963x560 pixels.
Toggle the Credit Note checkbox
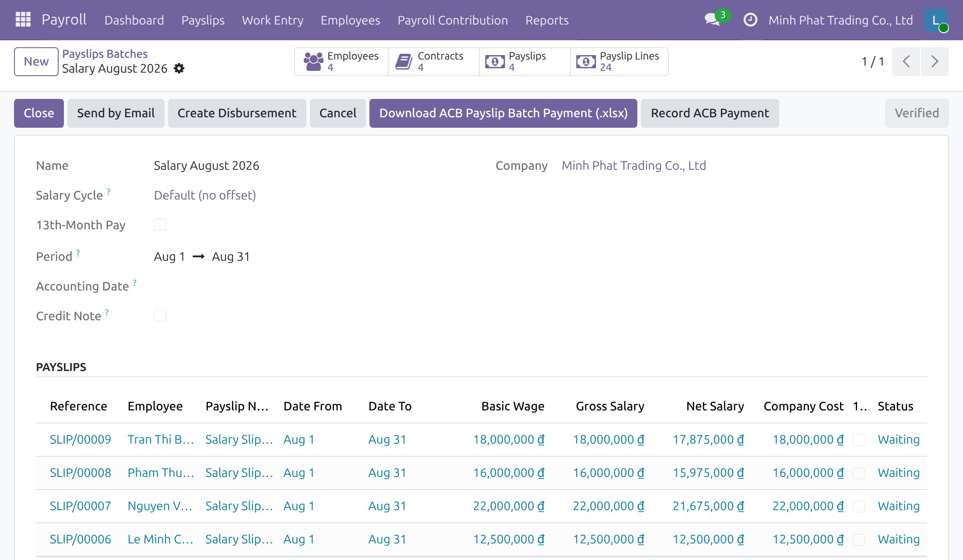click(160, 316)
